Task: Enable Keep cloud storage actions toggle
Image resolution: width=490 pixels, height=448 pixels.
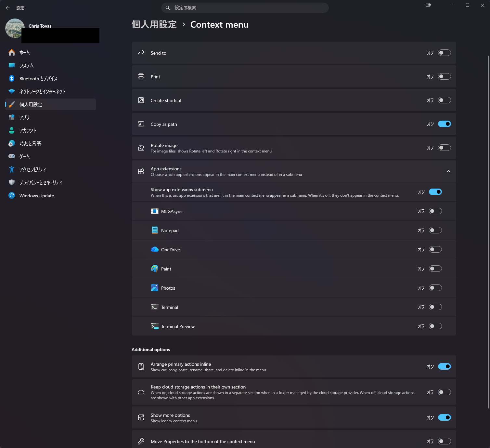Action: 445,392
